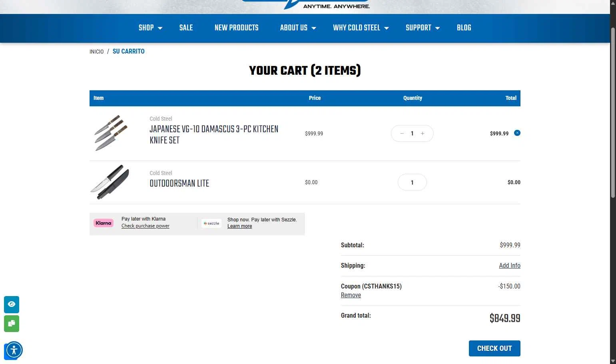This screenshot has width=616, height=364.
Task: Open the Shop menu
Action: pos(146,28)
